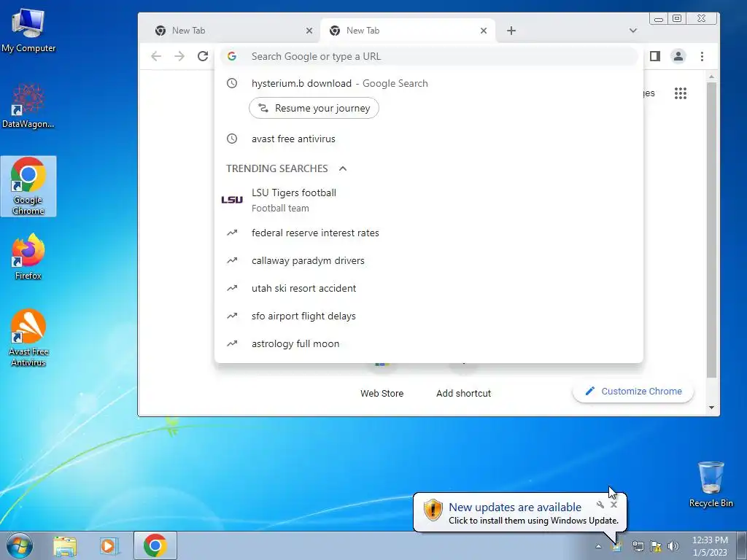This screenshot has height=560, width=747.
Task: Click the Search Google or type URL field
Action: click(x=429, y=56)
